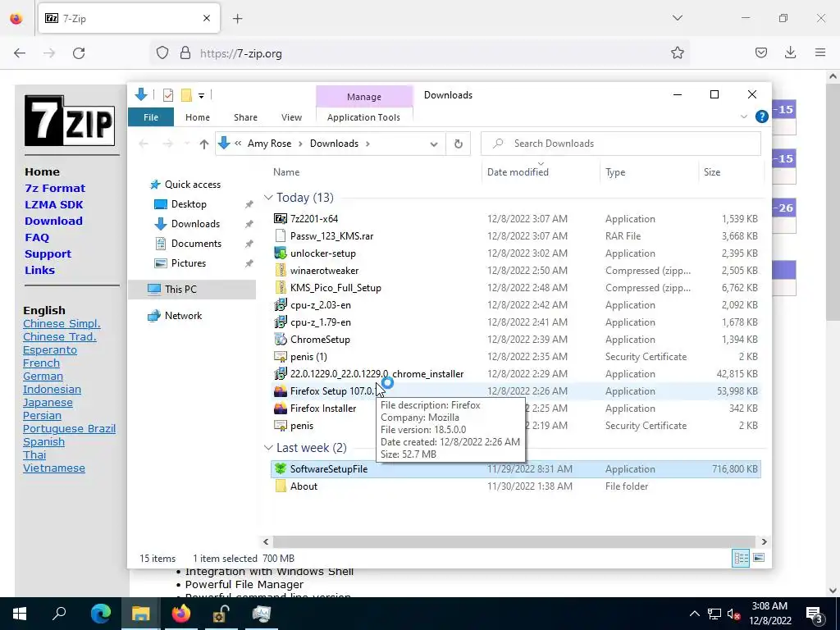The height and width of the screenshot is (630, 840).
Task: Open the Share ribbon tab
Action: coord(245,117)
